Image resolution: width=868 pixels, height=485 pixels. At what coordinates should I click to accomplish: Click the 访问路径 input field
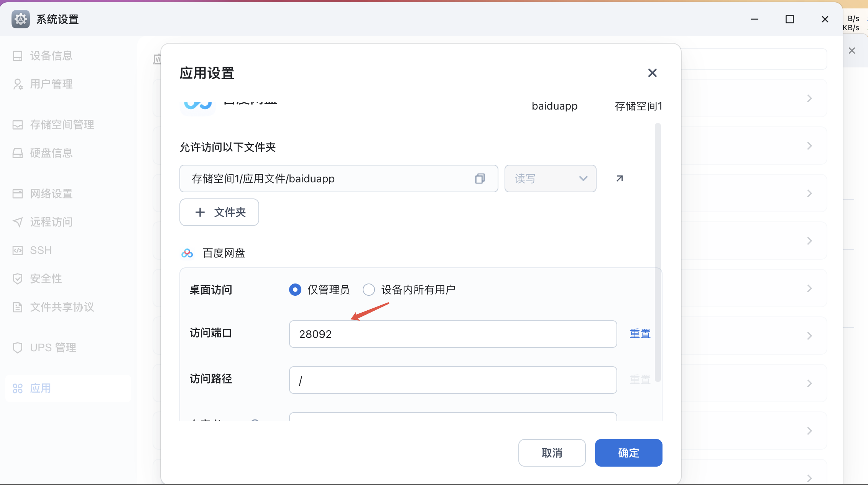453,380
